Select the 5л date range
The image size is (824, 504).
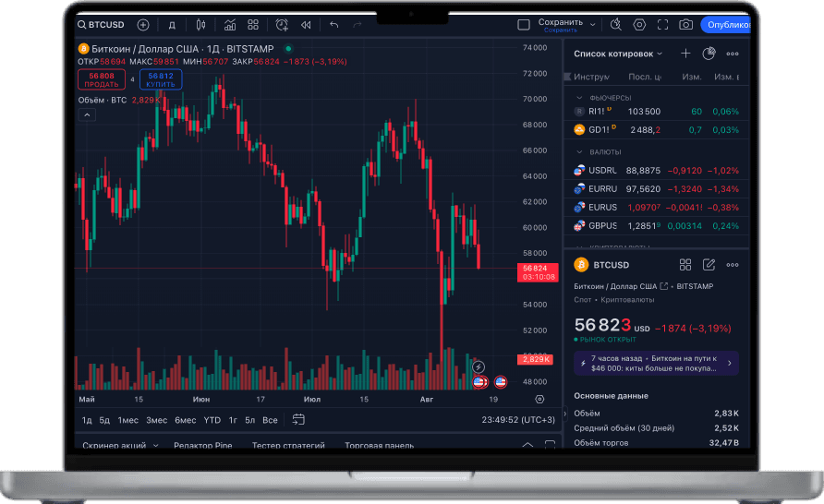(x=250, y=420)
